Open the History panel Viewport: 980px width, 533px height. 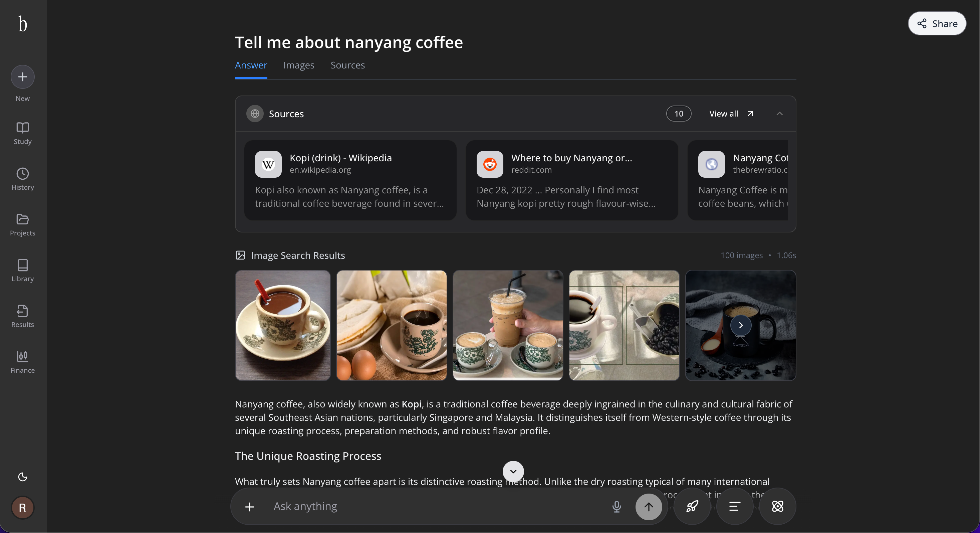click(22, 179)
